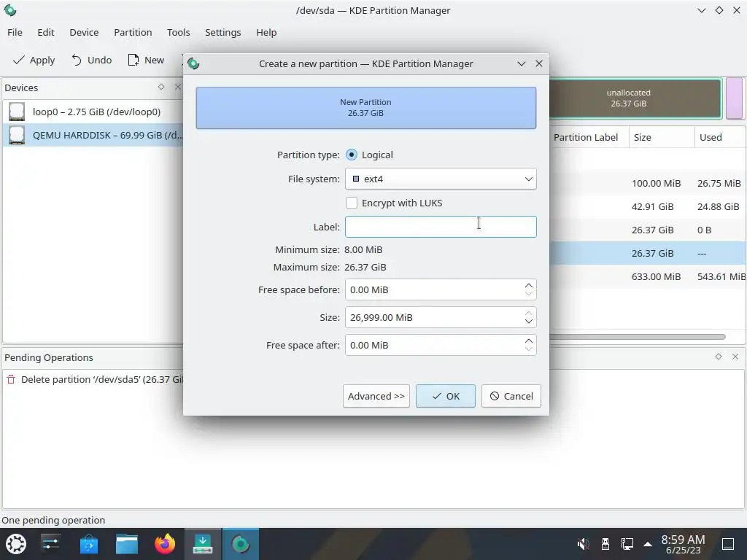The width and height of the screenshot is (747, 560).
Task: Decrease Size with the down arrow
Action: 529,322
